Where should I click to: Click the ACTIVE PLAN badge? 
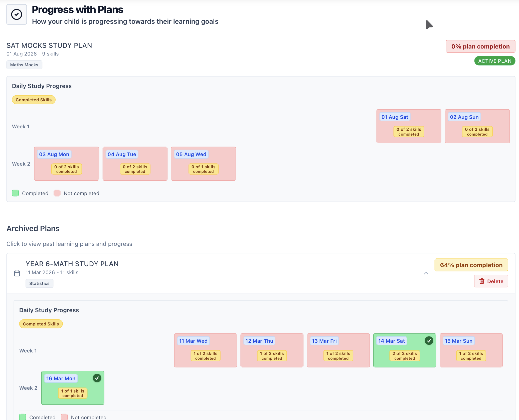pyautogui.click(x=495, y=61)
